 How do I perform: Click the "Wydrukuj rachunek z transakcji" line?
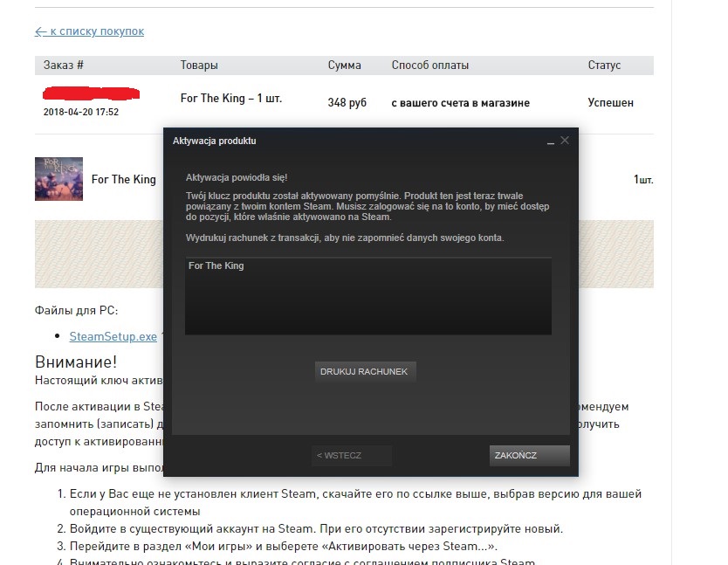pos(345,238)
